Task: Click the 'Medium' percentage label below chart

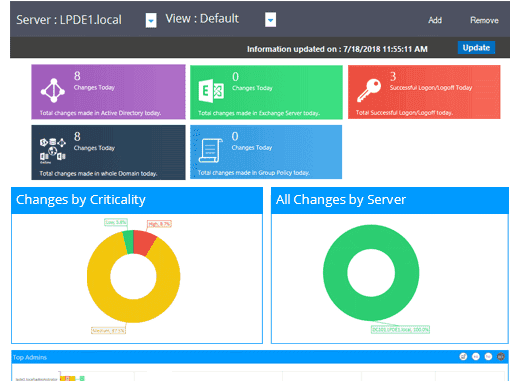Action: (x=108, y=330)
